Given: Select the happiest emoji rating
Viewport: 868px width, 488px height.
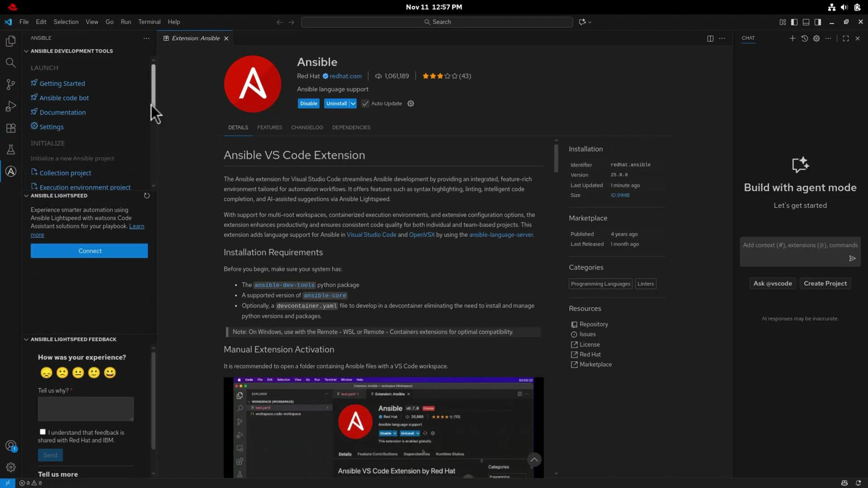Looking at the screenshot, I should (x=109, y=373).
